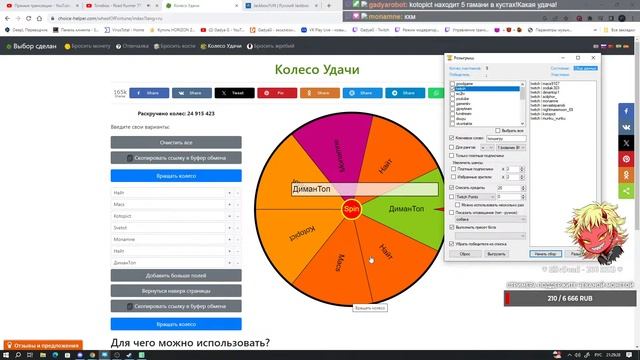640x360 pixels.
Task: Toggle the 'Ключевое слово' checkbox
Action: (x=451, y=138)
